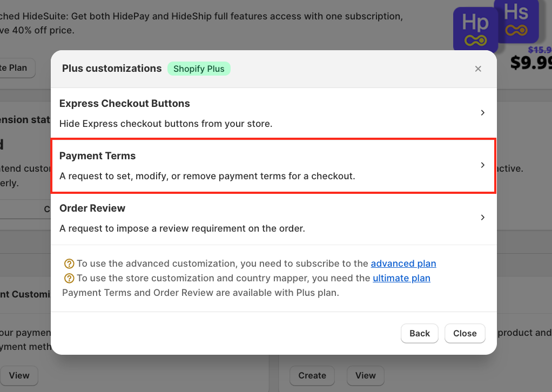552x392 pixels.
Task: Open the "ultimate plan" link
Action: (x=401, y=279)
